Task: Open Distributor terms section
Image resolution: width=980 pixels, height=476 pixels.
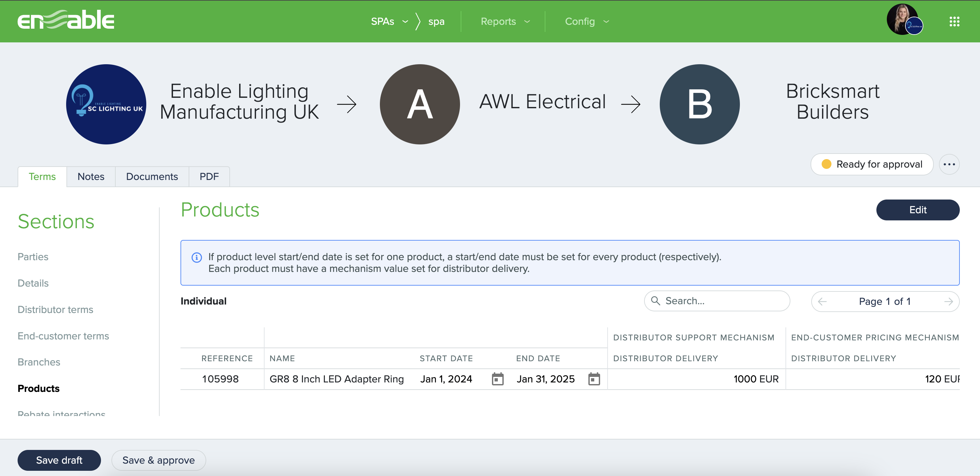Action: (x=55, y=310)
